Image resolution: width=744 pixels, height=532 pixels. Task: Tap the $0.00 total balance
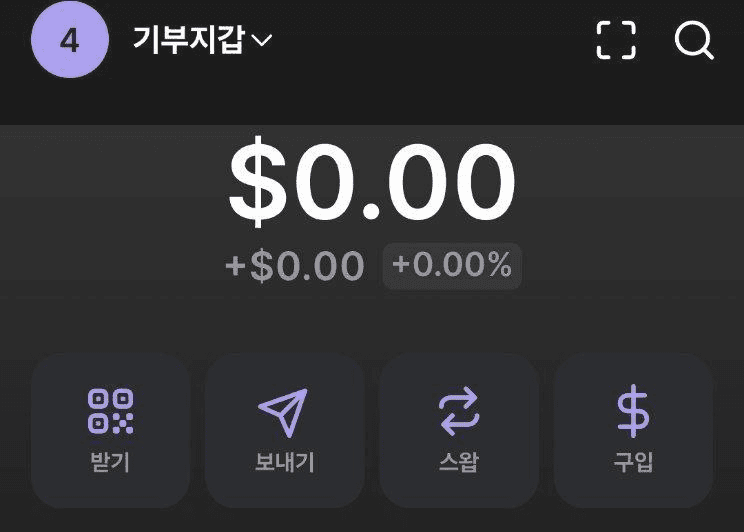click(x=372, y=182)
